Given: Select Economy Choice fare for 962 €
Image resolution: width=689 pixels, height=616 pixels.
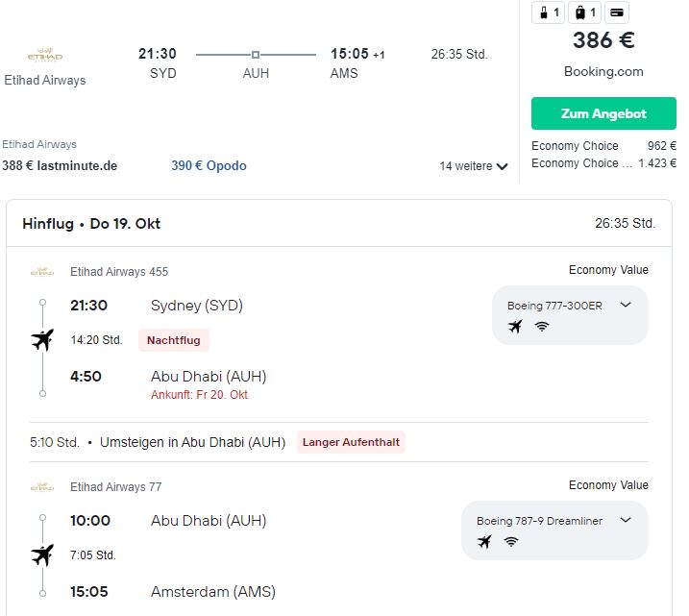Looking at the screenshot, I should (603, 146).
